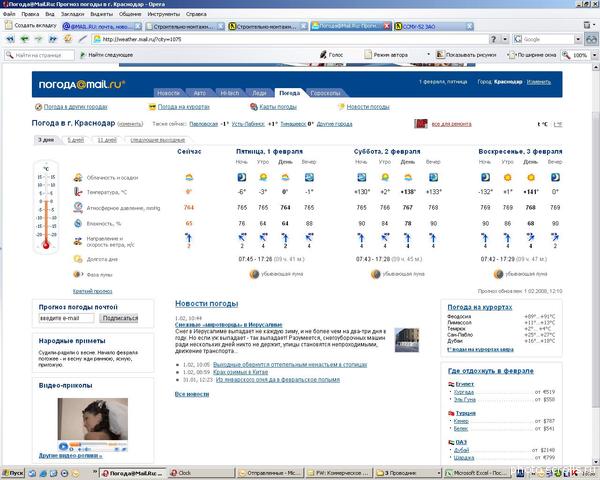Click the quick launch icon right of the Пуск button

pos(32,473)
